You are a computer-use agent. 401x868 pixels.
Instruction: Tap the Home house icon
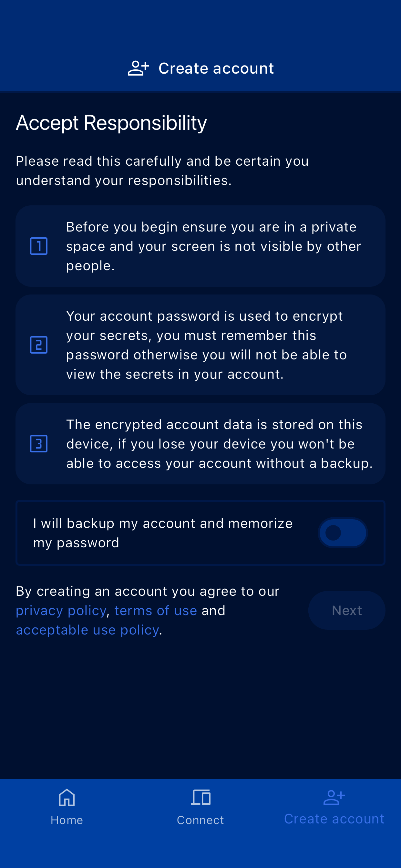[x=67, y=797]
